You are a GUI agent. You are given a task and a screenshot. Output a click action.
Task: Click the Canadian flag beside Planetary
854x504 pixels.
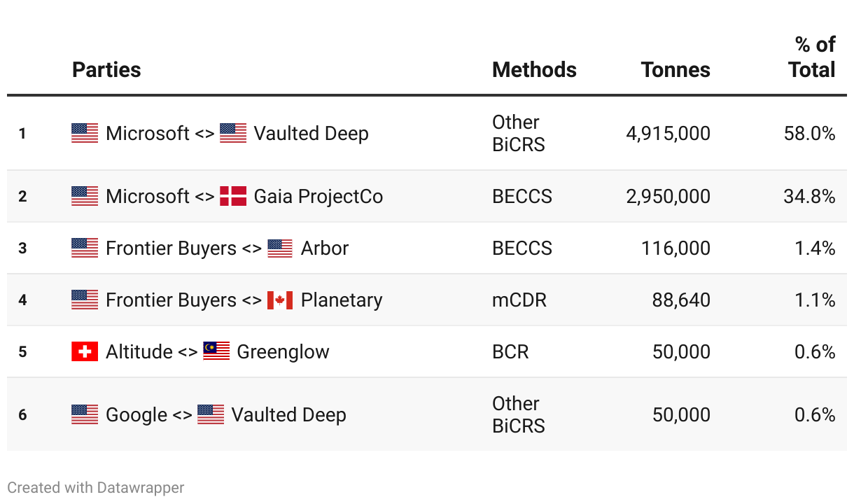[x=280, y=300]
